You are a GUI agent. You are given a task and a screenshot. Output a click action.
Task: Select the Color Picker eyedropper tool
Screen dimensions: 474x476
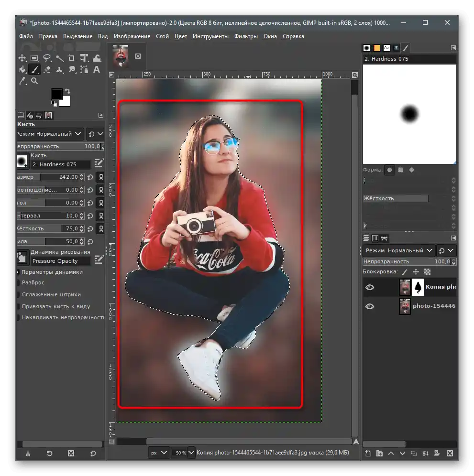coord(22,81)
